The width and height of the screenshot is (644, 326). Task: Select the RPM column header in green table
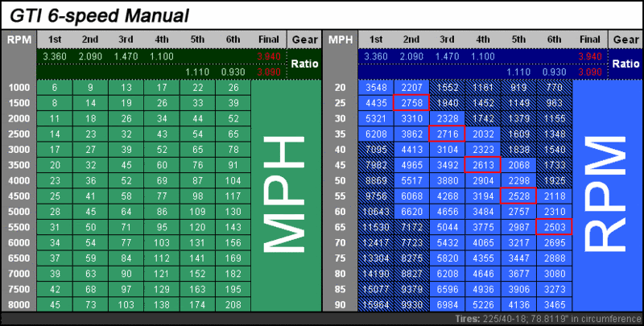point(19,39)
